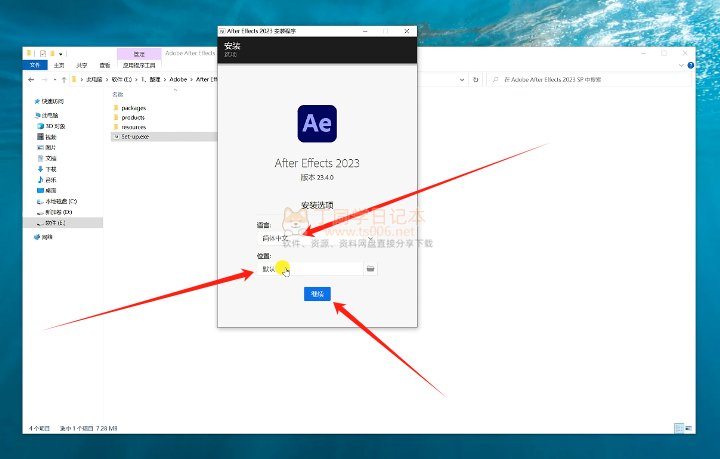The width and height of the screenshot is (720, 459).
Task: Click the 名称 (Name) column header
Action: click(x=118, y=94)
